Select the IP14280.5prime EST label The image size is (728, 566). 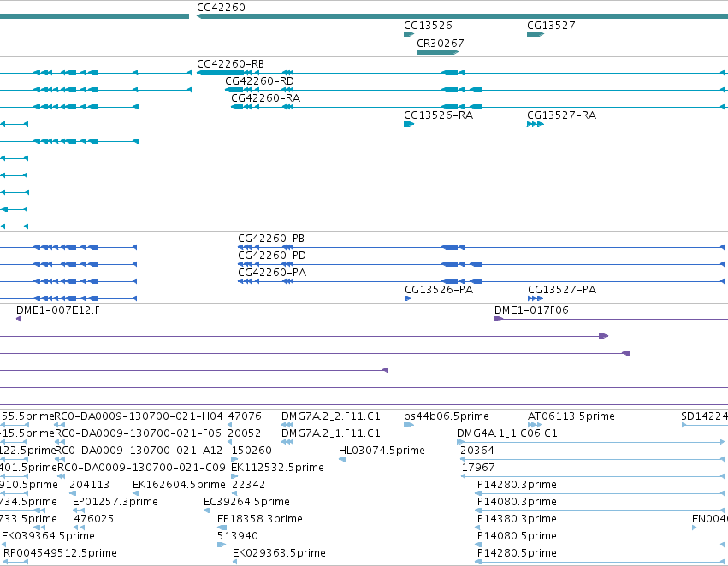tap(515, 553)
